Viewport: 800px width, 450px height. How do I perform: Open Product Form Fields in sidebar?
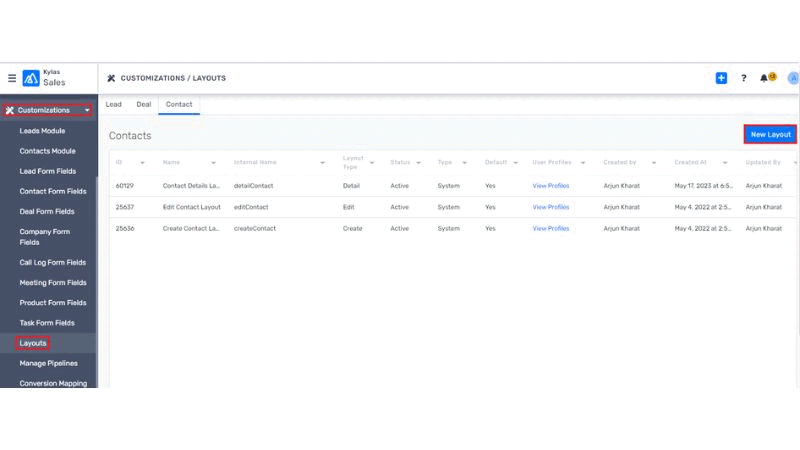[x=53, y=303]
